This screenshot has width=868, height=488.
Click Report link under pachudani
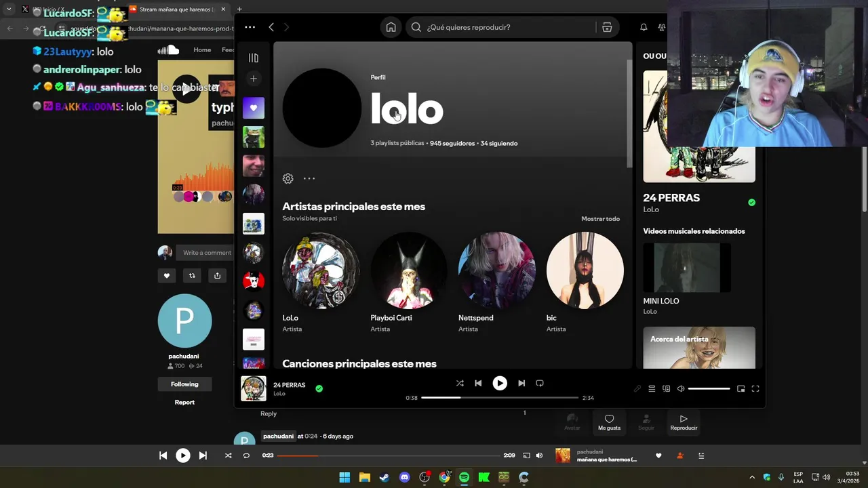coord(184,402)
